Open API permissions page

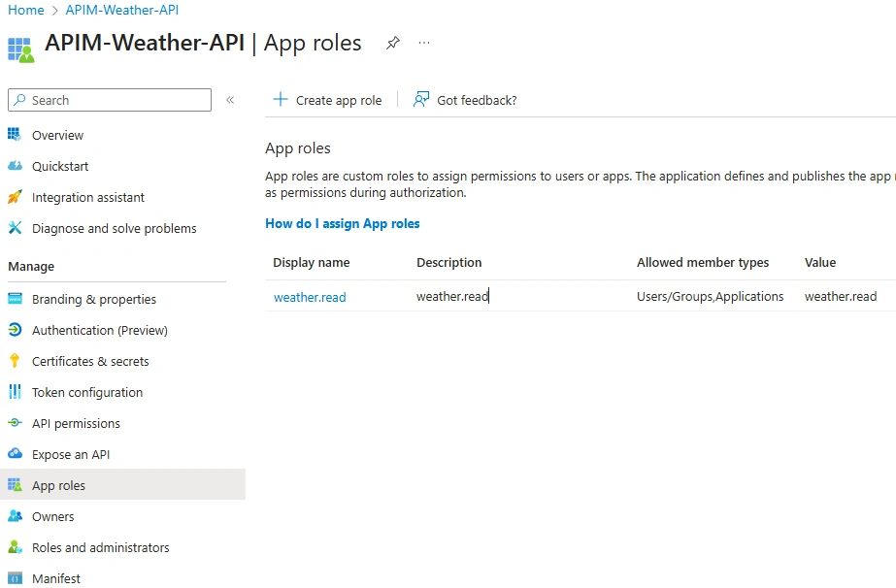coord(76,423)
